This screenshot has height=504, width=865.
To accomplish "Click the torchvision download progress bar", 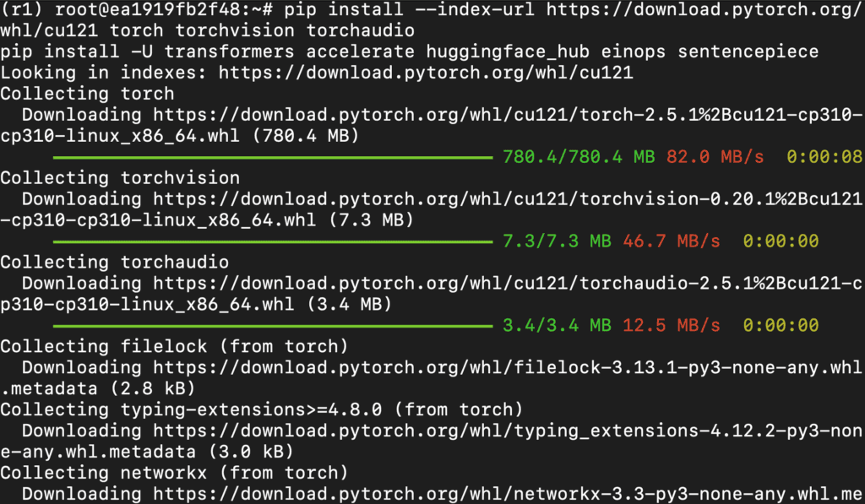I will click(273, 241).
